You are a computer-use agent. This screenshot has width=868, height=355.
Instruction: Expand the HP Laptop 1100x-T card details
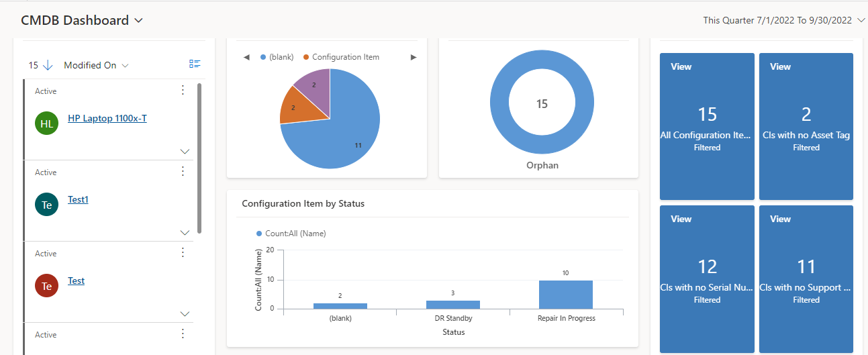point(185,152)
